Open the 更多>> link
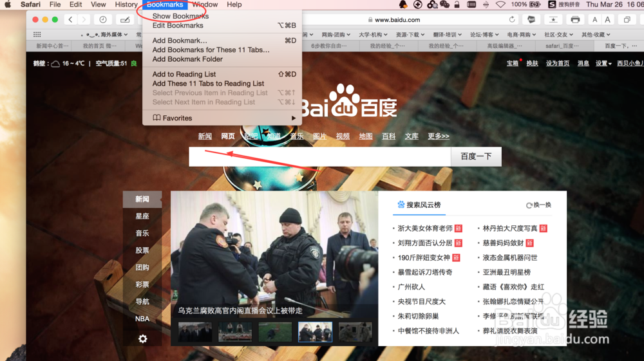Image resolution: width=644 pixels, height=361 pixels. pos(438,136)
